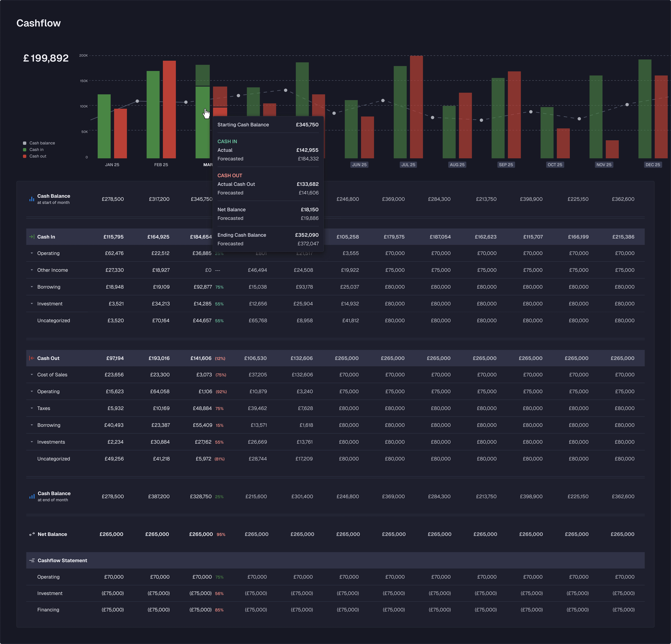This screenshot has width=671, height=644.
Task: Click tooltip Cash In Actual £142,955
Action: 268,150
